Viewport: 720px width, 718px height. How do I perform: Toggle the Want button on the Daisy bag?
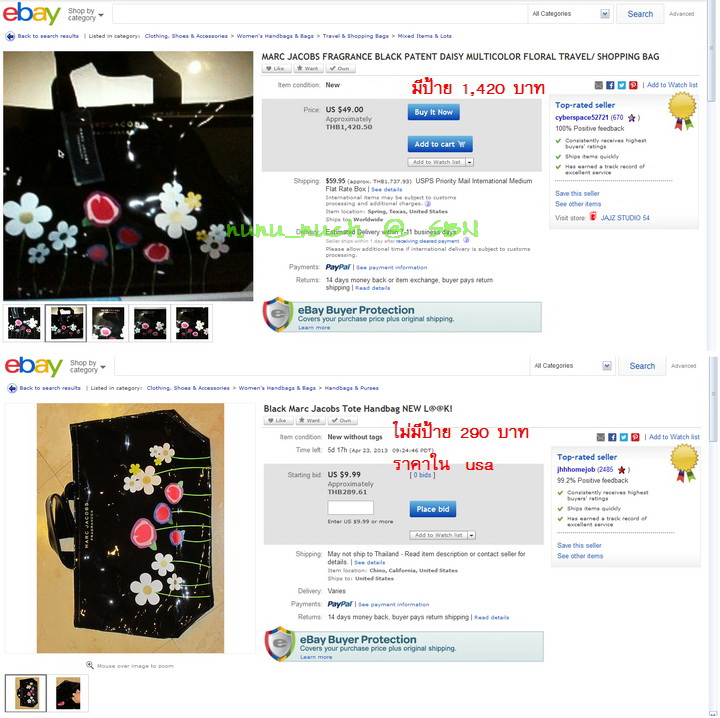pos(308,68)
